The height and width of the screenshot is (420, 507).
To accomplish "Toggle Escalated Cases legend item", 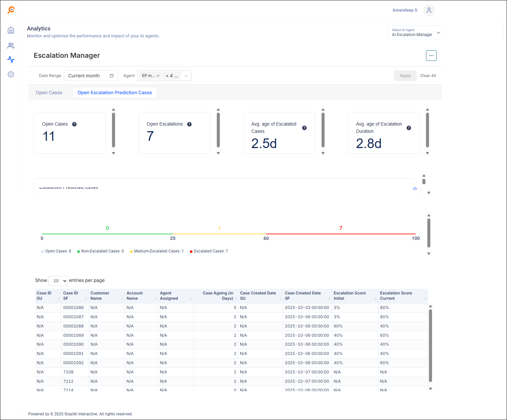I will click(x=209, y=251).
